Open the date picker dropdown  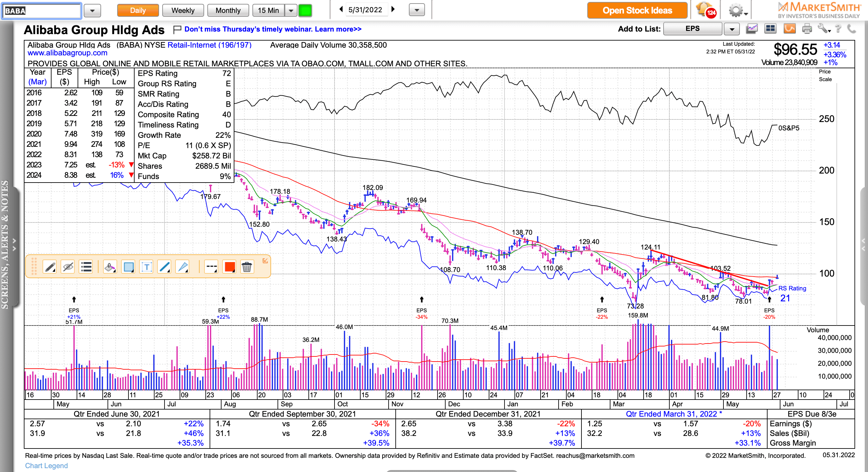[417, 10]
